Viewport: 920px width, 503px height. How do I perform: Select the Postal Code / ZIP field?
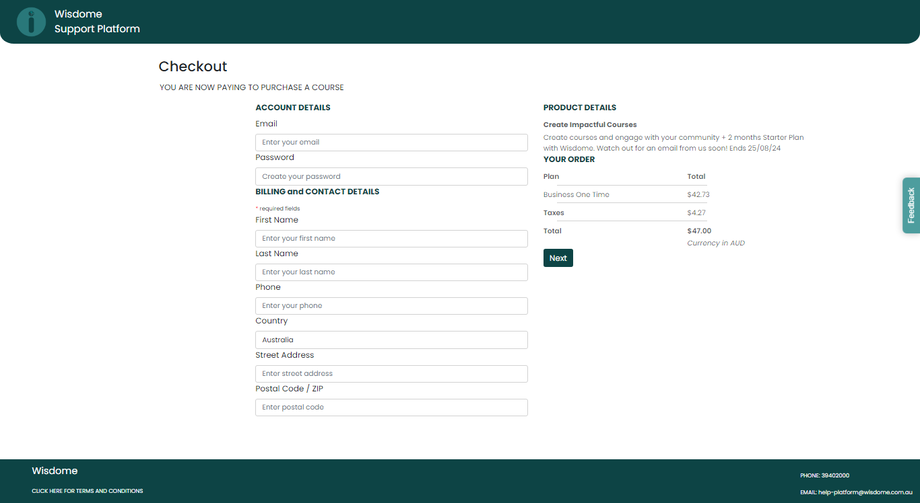click(391, 408)
